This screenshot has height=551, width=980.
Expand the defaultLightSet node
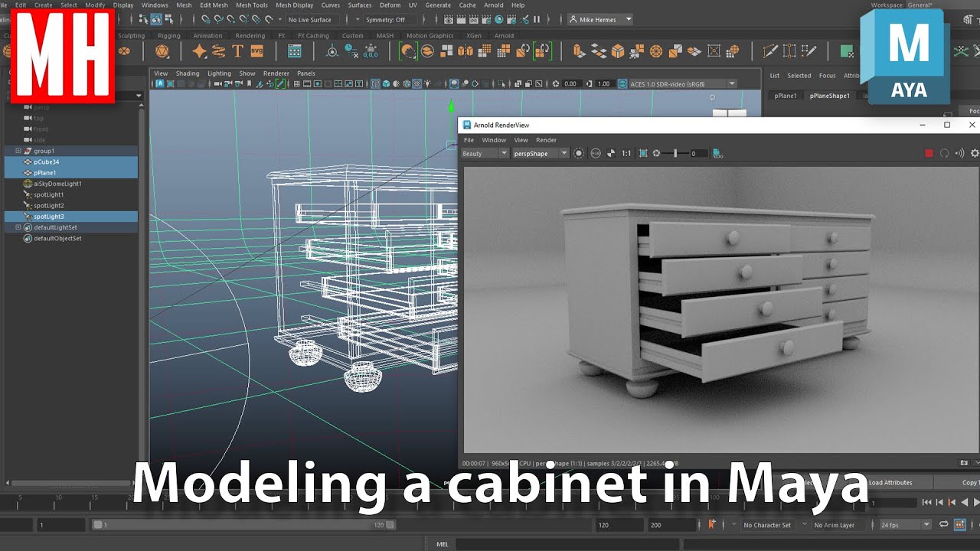[18, 227]
